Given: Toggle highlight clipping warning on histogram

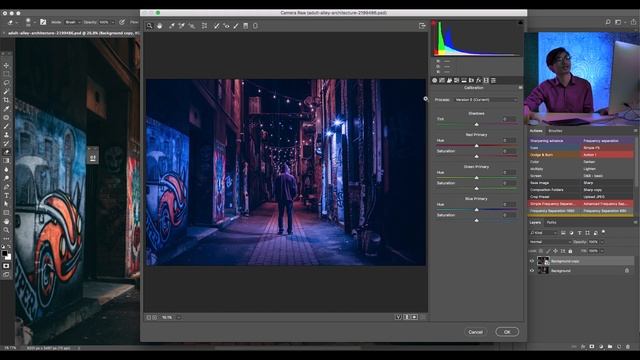Looking at the screenshot, I should tap(520, 22).
